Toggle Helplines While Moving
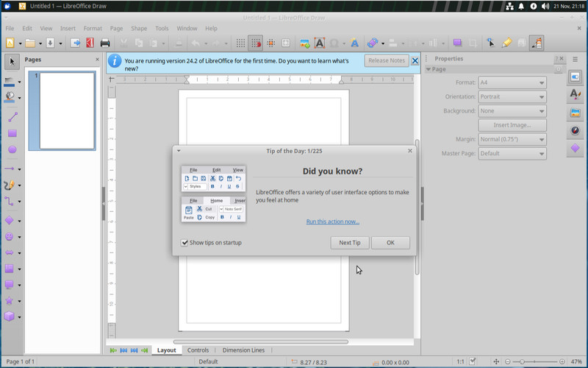588x368 pixels. [x=270, y=43]
